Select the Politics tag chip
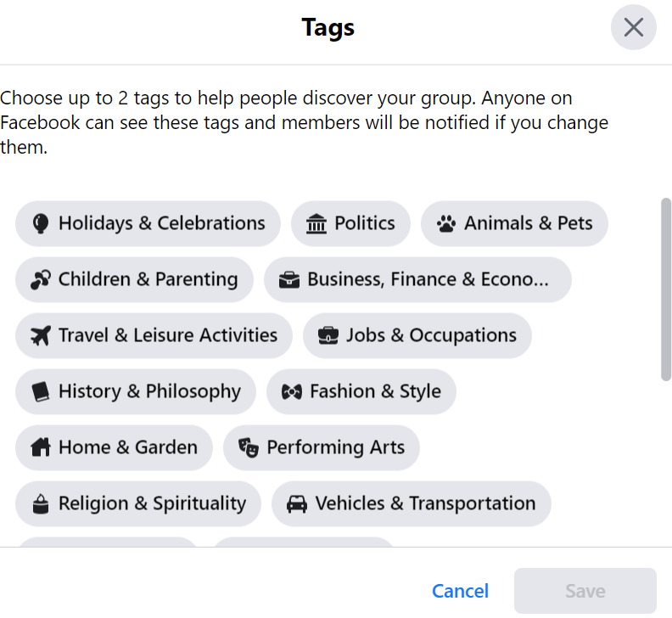 point(350,224)
